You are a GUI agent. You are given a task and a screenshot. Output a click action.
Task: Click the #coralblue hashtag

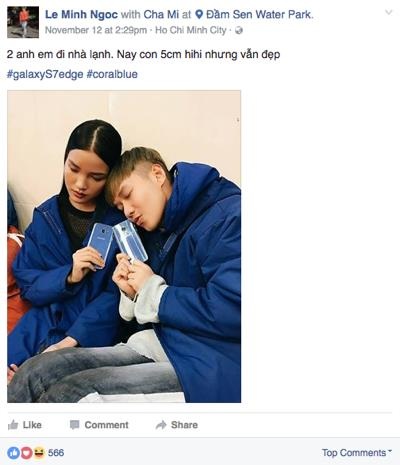[112, 74]
